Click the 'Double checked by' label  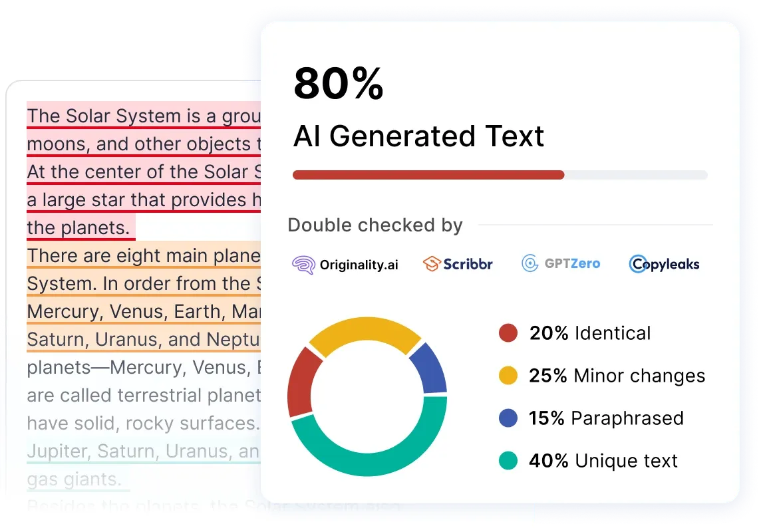click(x=375, y=225)
